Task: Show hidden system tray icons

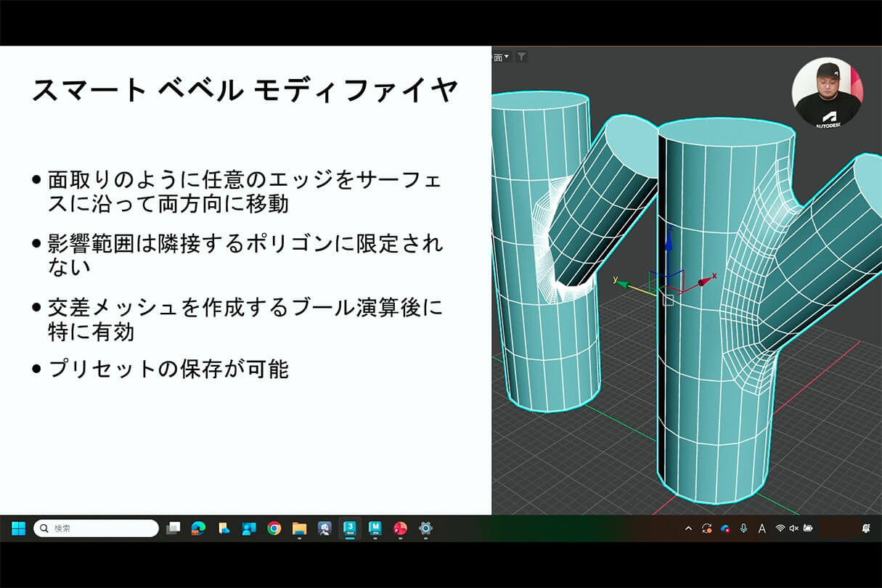Action: [688, 528]
